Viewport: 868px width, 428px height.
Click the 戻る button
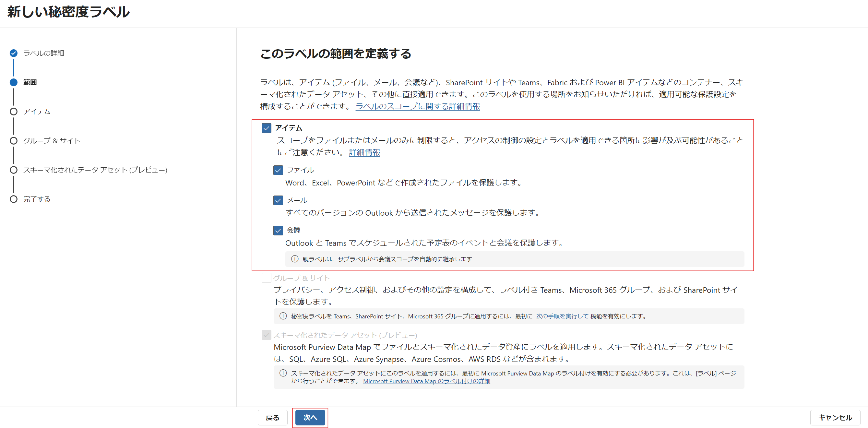[x=273, y=418]
